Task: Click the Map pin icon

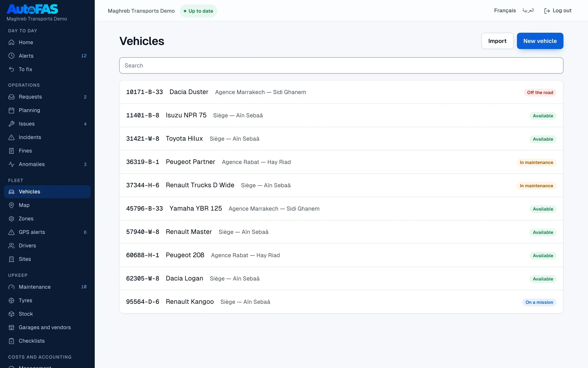Action: coord(11,205)
